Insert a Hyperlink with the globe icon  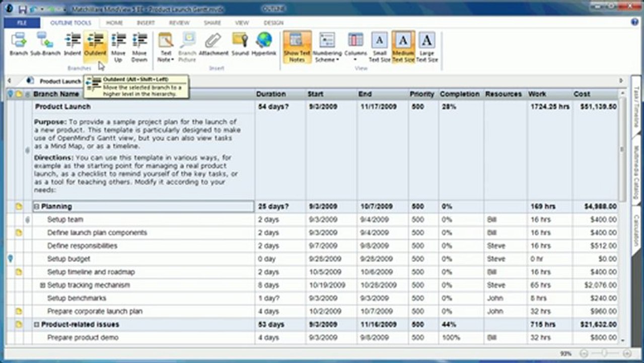(x=264, y=44)
